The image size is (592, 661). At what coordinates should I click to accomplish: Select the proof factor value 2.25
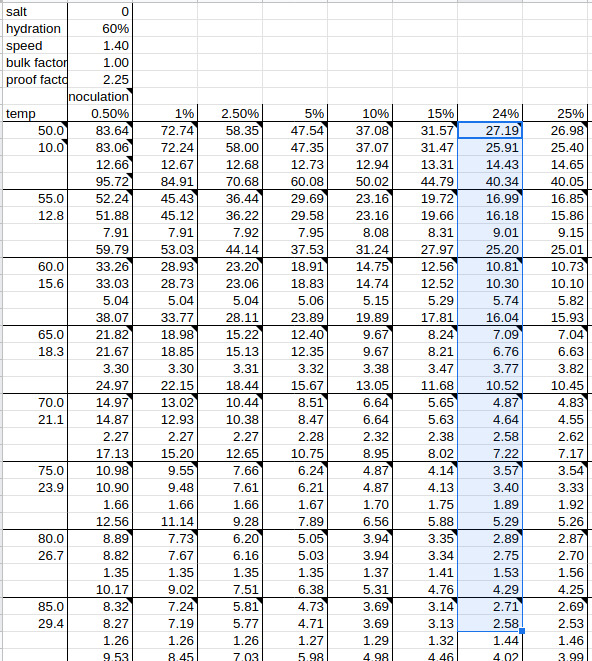point(100,79)
